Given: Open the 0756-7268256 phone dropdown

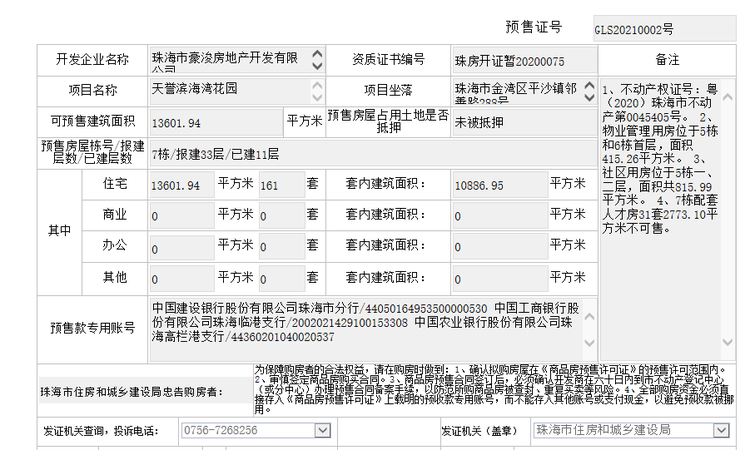Looking at the screenshot, I should tap(322, 430).
